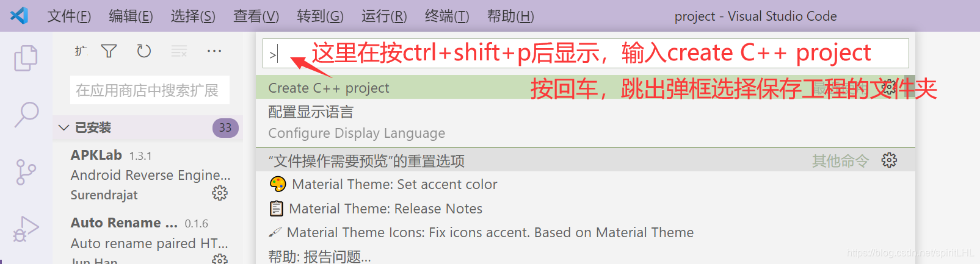The height and width of the screenshot is (264, 980).
Task: Select Material Theme: Release Notes command
Action: pos(585,209)
